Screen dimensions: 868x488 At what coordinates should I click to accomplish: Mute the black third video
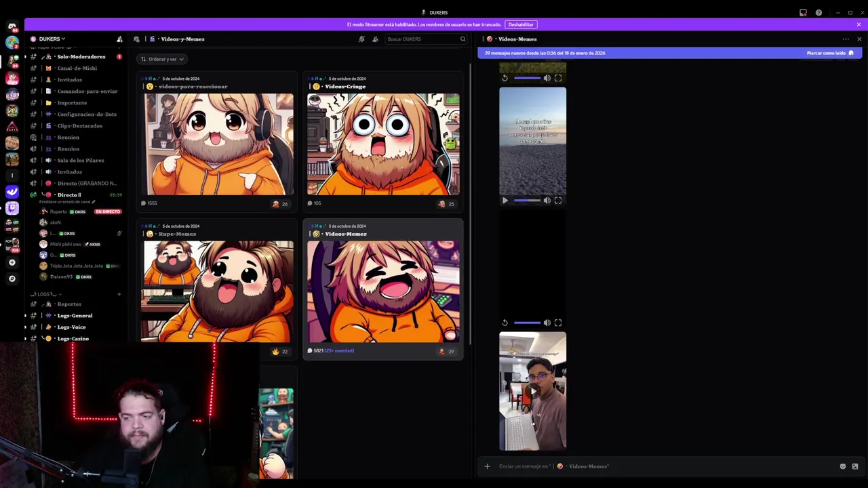(547, 323)
